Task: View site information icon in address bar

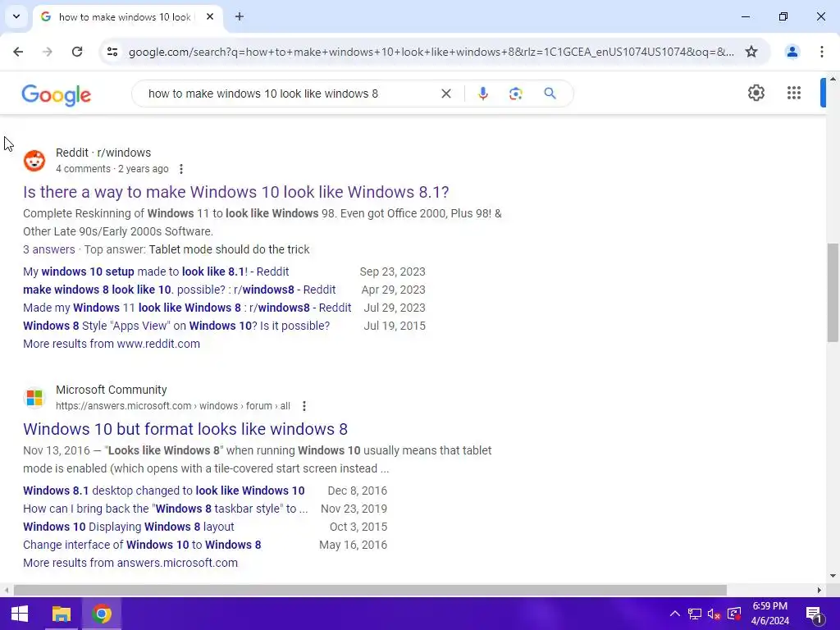Action: coord(112,52)
